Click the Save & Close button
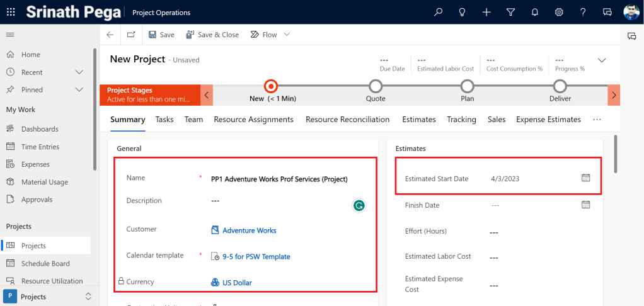The image size is (644, 306). (x=212, y=35)
